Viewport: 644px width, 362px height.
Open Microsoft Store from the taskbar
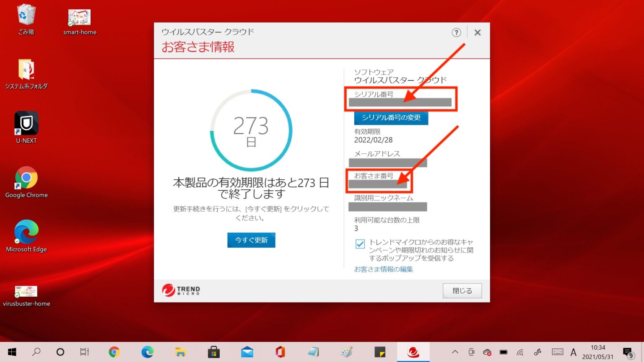pyautogui.click(x=214, y=352)
